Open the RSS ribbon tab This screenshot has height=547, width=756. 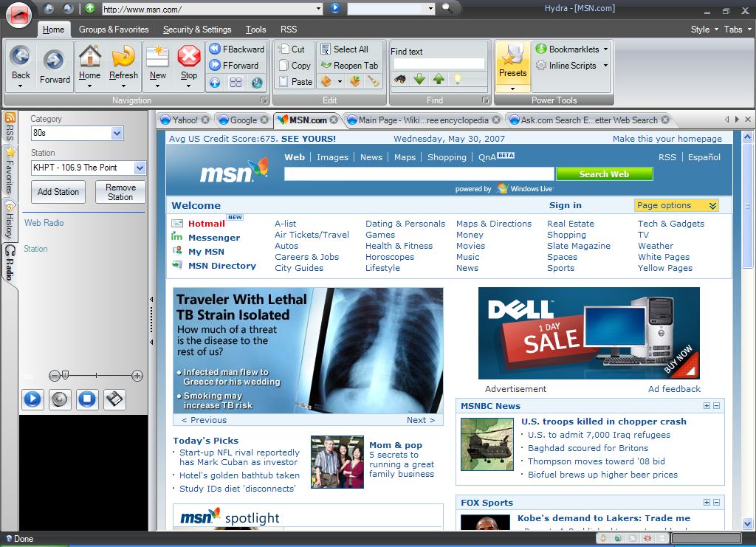[x=289, y=30]
